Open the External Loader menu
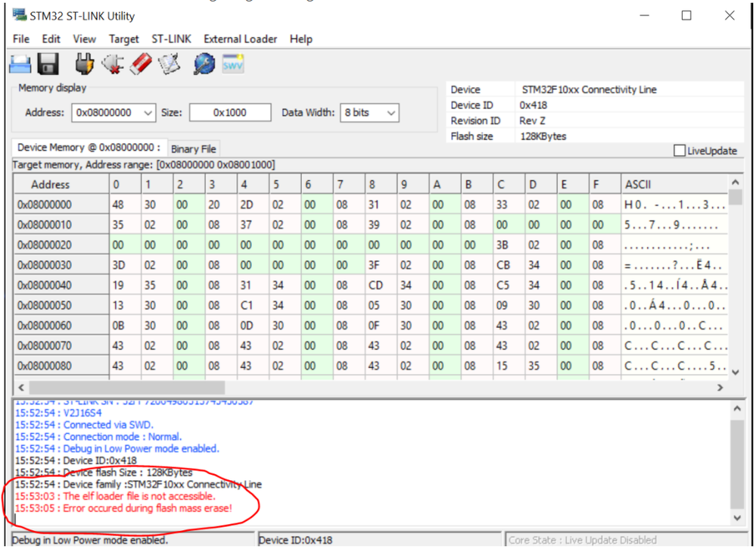This screenshot has height=549, width=756. [240, 39]
